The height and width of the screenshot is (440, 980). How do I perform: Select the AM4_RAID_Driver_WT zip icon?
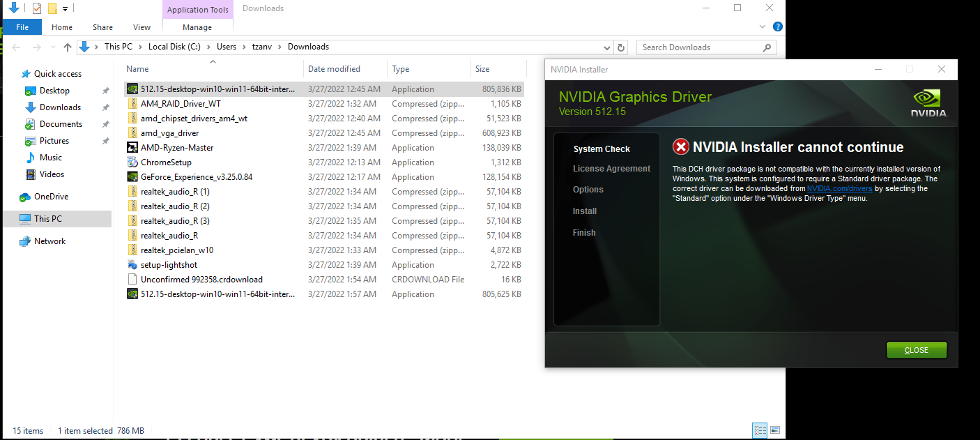[132, 104]
